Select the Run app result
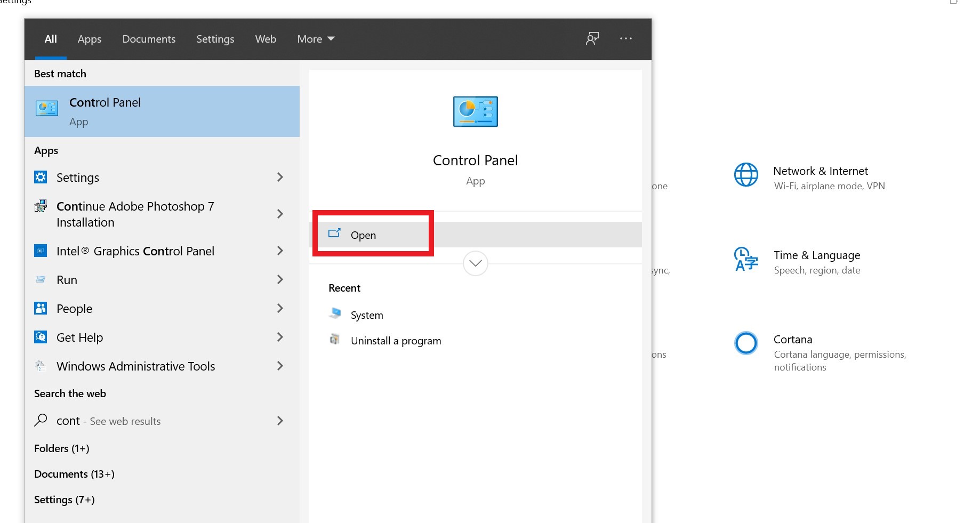The width and height of the screenshot is (980, 523). coord(162,279)
